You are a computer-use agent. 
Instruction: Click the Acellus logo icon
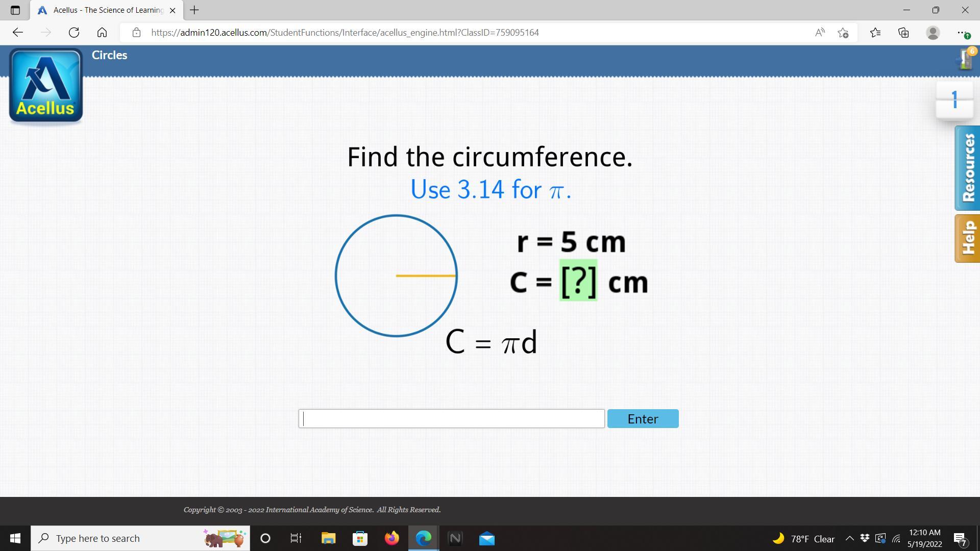pos(46,86)
